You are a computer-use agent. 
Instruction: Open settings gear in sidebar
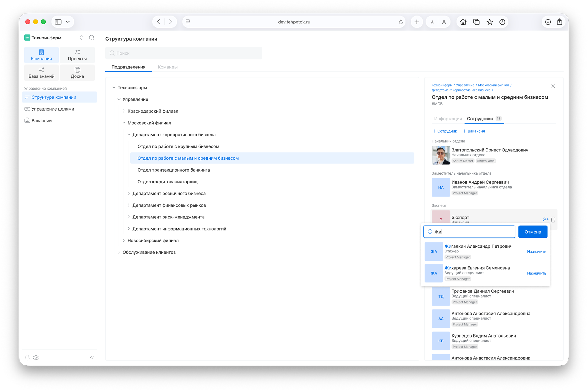[36, 358]
